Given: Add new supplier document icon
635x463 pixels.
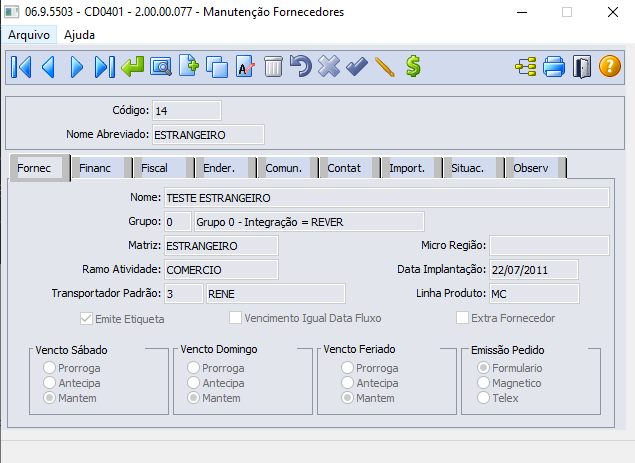Looking at the screenshot, I should pos(189,66).
